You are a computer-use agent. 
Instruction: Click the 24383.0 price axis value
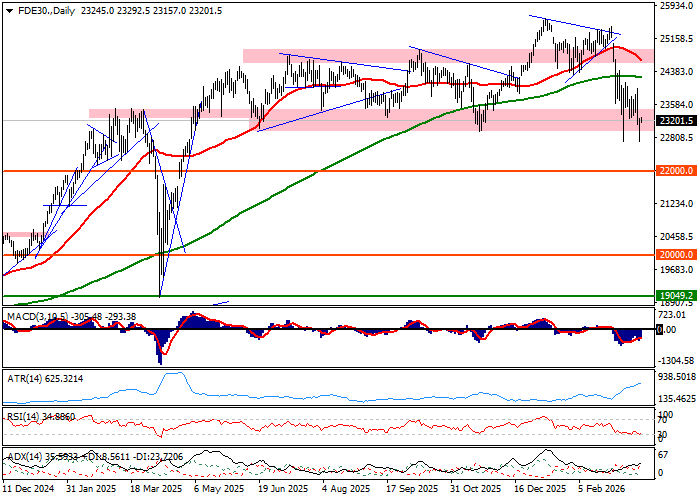(677, 72)
